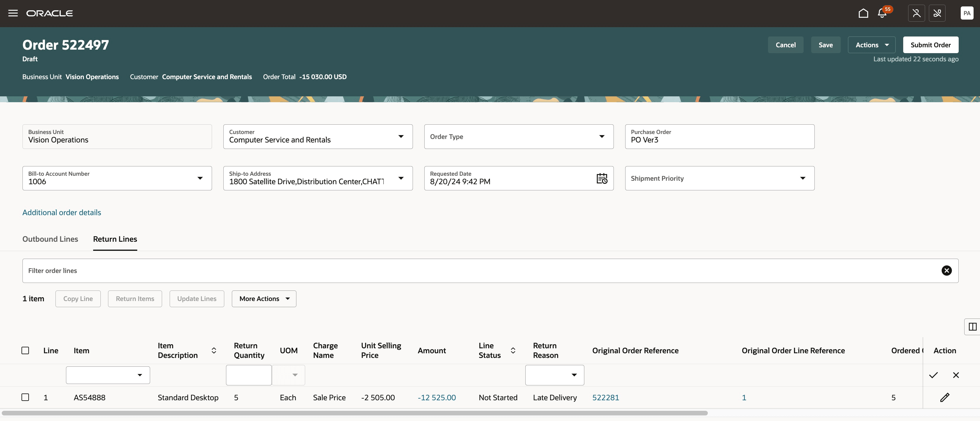Click the horizontal scrollbar under the table
This screenshot has width=980, height=421.
point(354,413)
